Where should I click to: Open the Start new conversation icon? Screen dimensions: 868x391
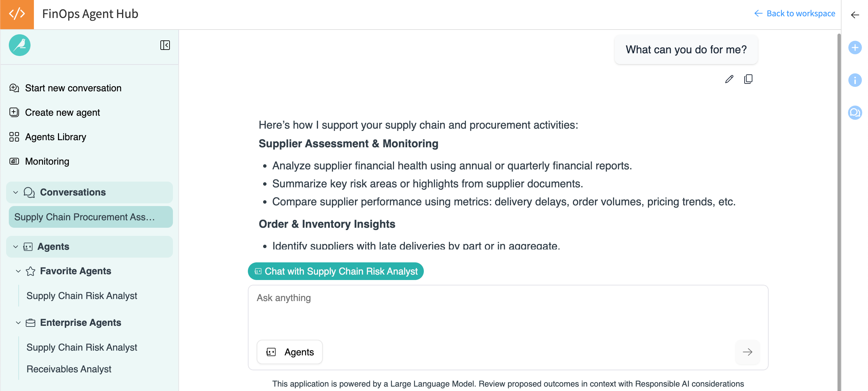(x=14, y=88)
